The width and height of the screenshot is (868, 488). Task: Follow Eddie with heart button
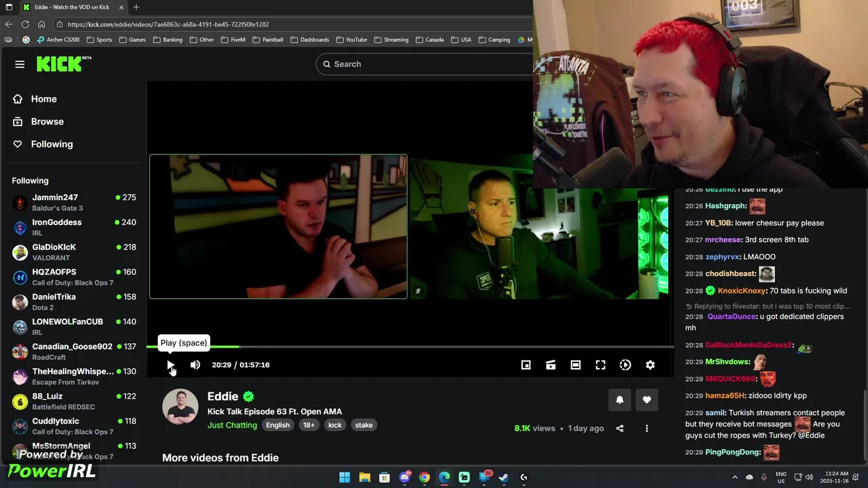[647, 400]
